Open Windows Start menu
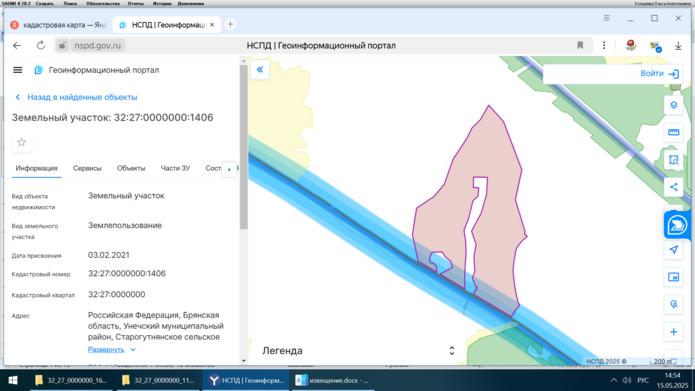This screenshot has height=391, width=695. click(x=12, y=380)
